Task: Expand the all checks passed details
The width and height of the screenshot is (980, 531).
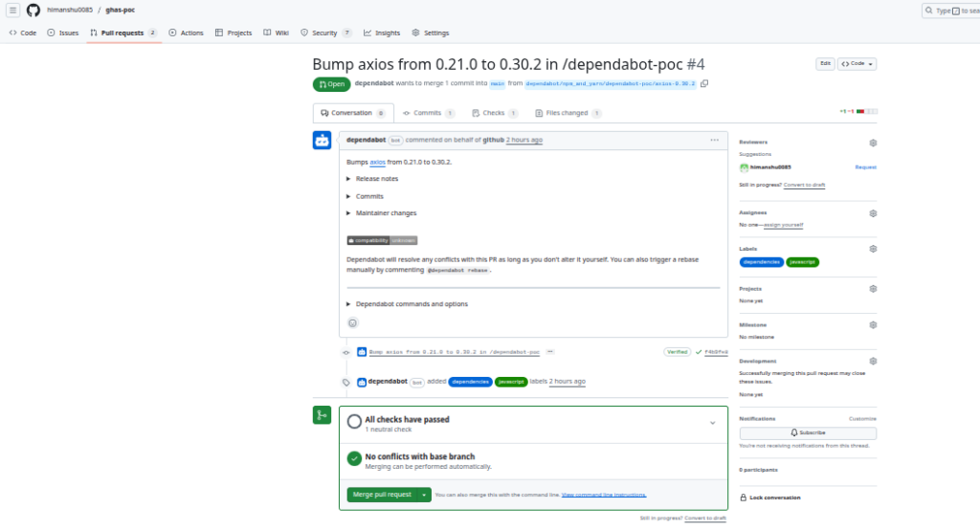Action: click(712, 422)
